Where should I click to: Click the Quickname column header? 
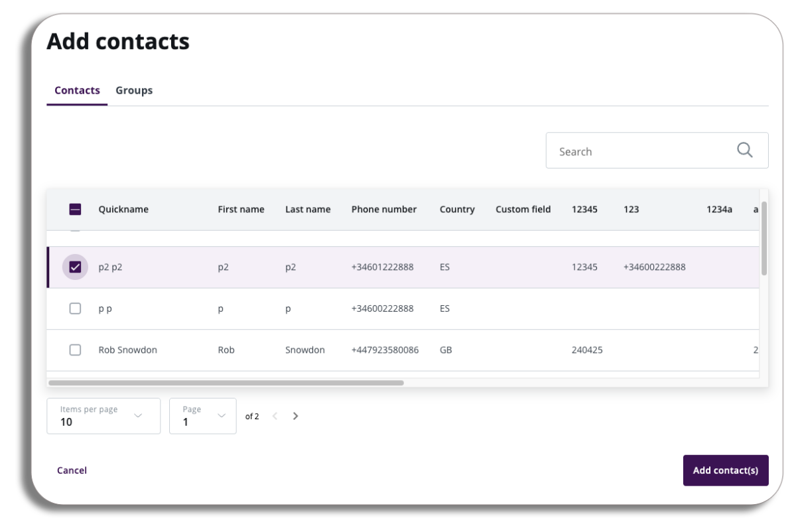click(x=123, y=209)
